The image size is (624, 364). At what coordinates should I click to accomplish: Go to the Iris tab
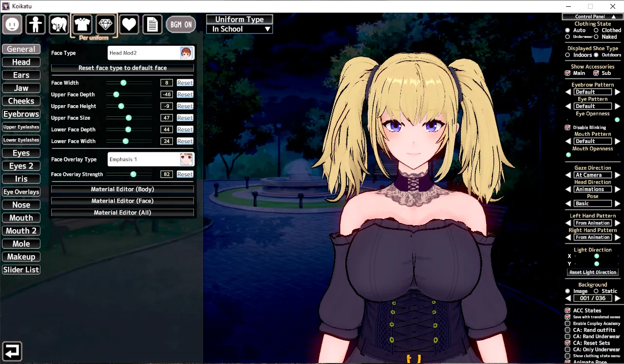pos(21,179)
